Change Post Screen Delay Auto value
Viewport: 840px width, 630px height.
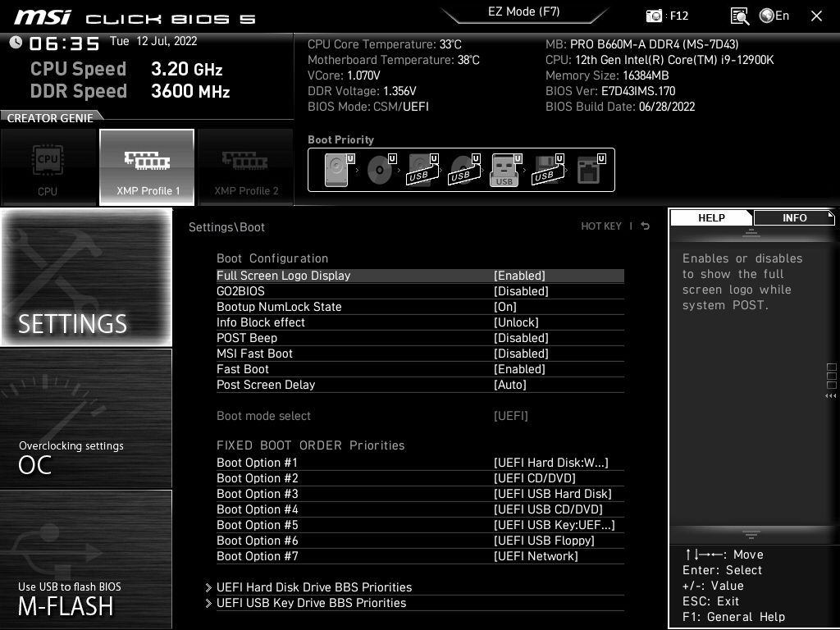pyautogui.click(x=510, y=384)
